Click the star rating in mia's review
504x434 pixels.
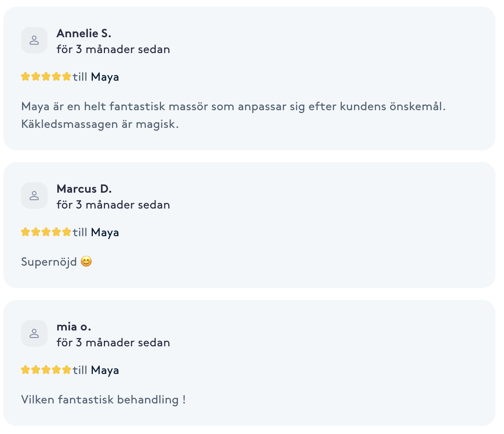coord(46,370)
